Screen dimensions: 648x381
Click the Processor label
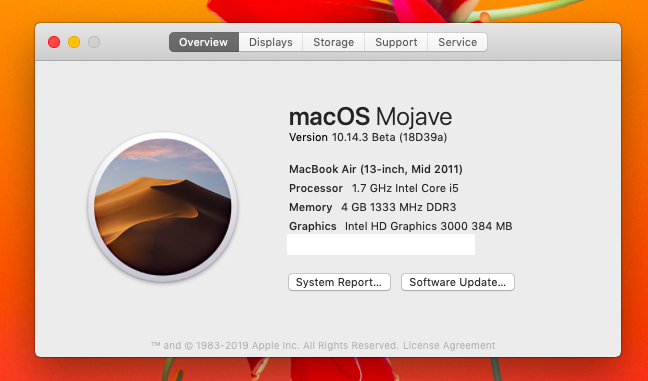click(316, 188)
